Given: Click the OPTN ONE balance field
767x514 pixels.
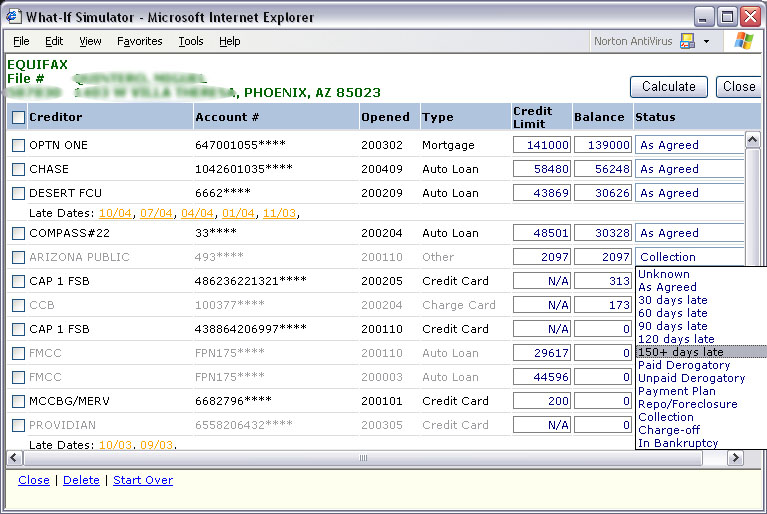Looking at the screenshot, I should pyautogui.click(x=602, y=145).
